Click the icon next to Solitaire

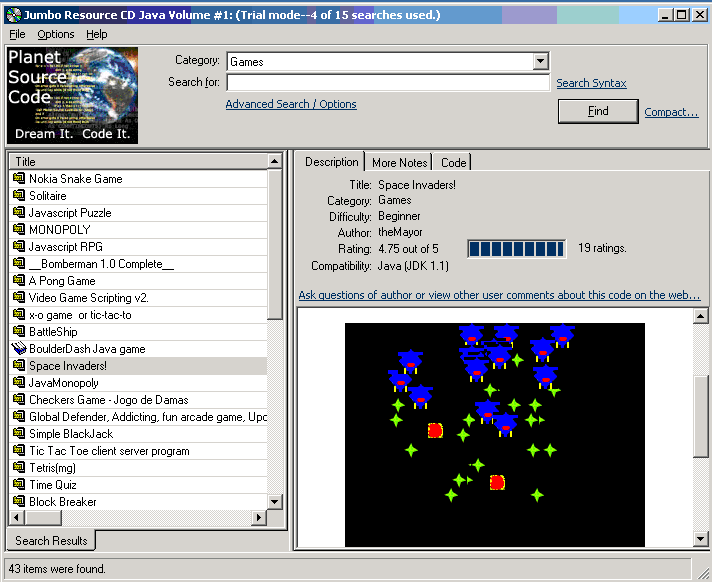click(x=19, y=195)
